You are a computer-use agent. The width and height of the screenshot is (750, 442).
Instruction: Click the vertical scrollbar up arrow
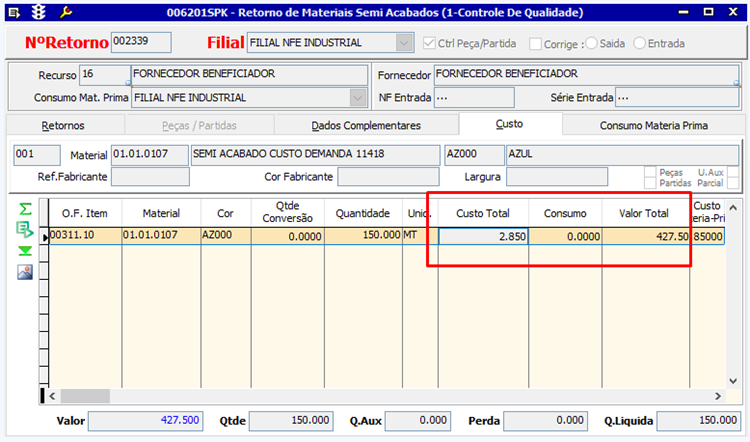click(733, 208)
